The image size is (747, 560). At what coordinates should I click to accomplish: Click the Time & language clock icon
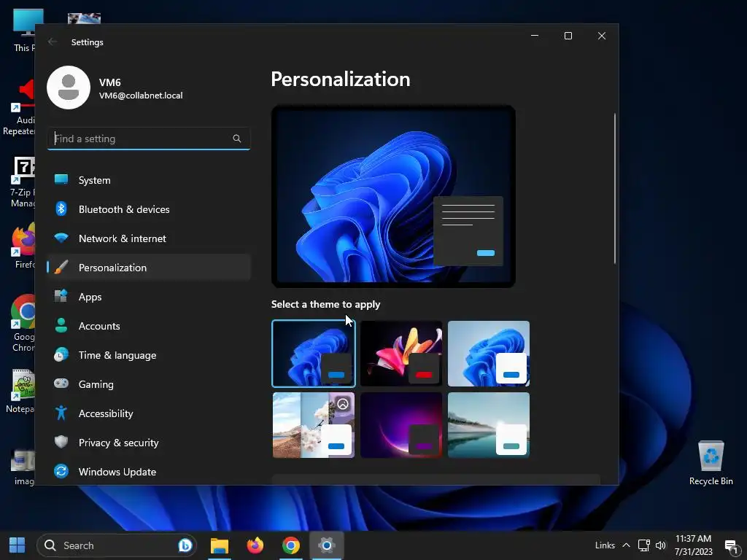pyautogui.click(x=61, y=354)
